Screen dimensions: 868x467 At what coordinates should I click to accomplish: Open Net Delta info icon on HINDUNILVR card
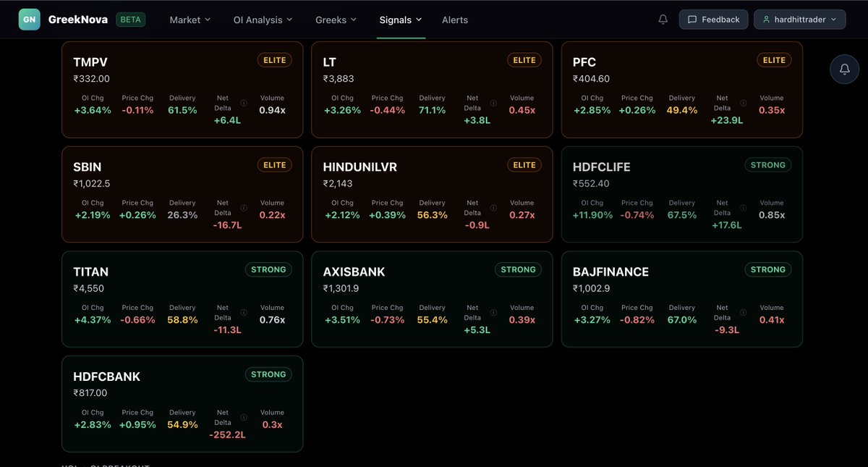[x=493, y=208]
